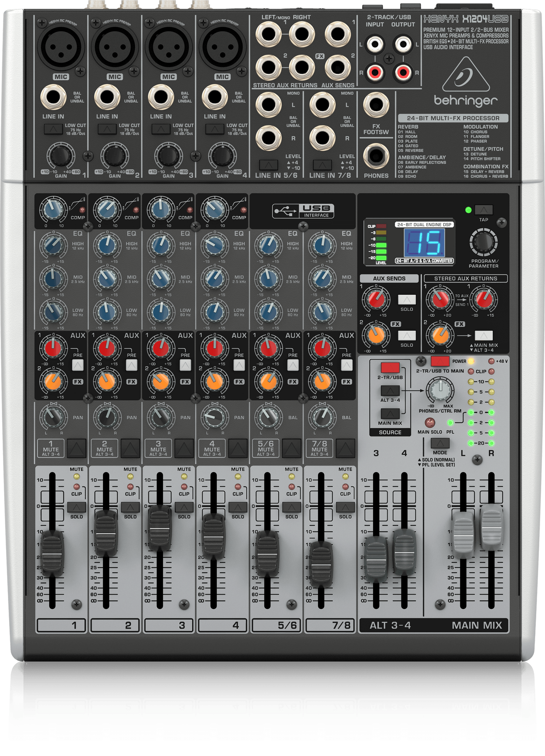Click the channel 7/8 BAL knob
Screen dimensions: 545x756
point(322,417)
